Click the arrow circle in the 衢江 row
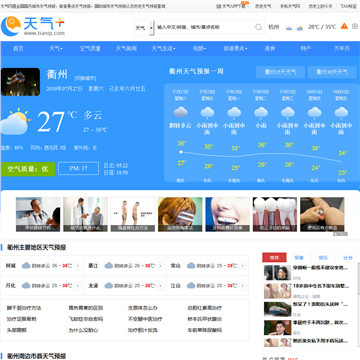Viewport: 360px width, 360px height. (x=160, y=266)
